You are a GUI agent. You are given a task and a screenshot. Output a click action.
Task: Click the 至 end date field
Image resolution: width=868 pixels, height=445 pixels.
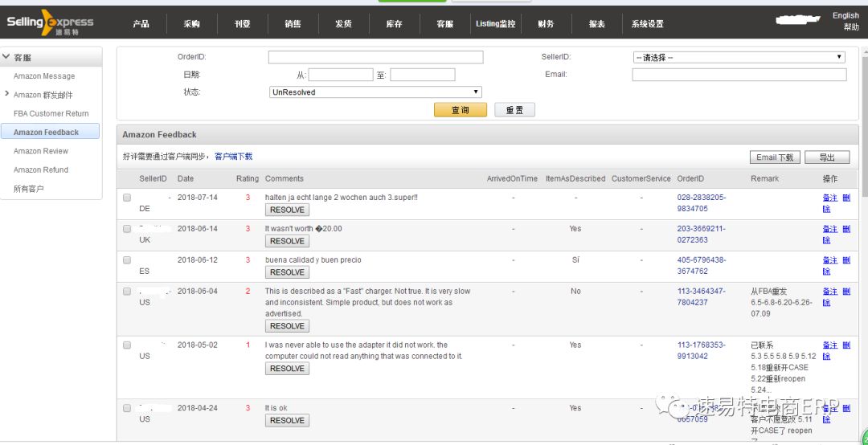(x=423, y=75)
